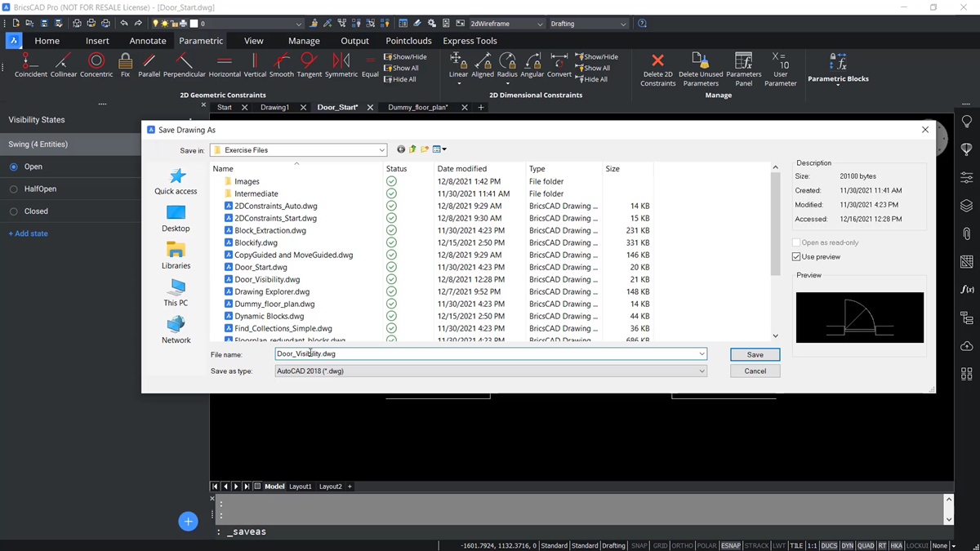Click the file list vertical scrollbar
The image size is (980, 551).
point(775,223)
